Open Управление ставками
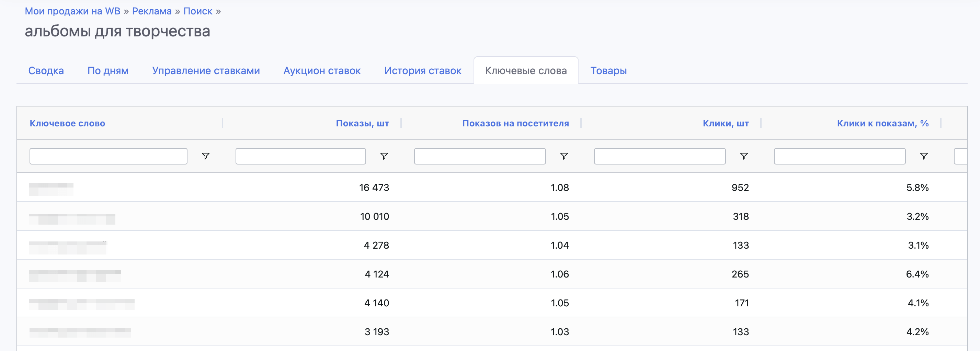The width and height of the screenshot is (980, 351). [x=206, y=70]
